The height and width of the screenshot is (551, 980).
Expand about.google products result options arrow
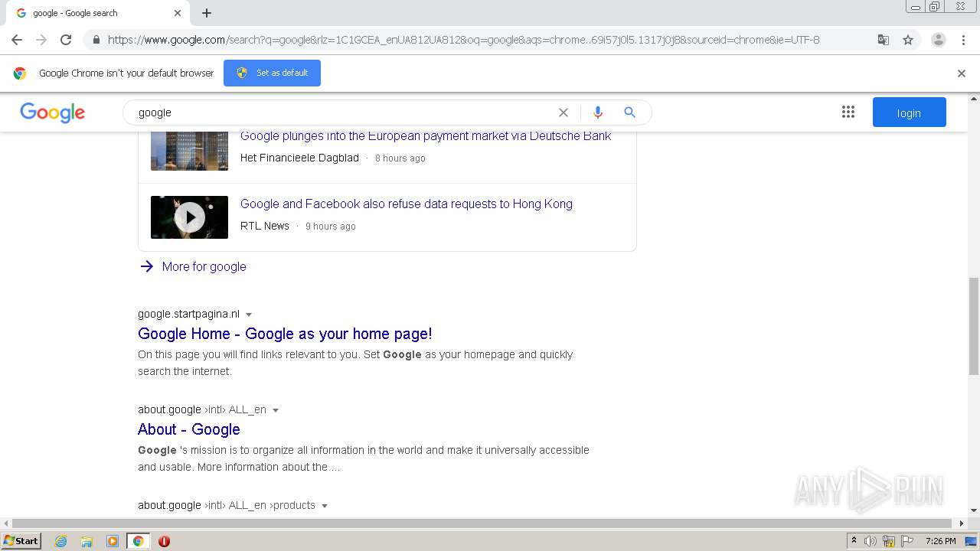325,506
